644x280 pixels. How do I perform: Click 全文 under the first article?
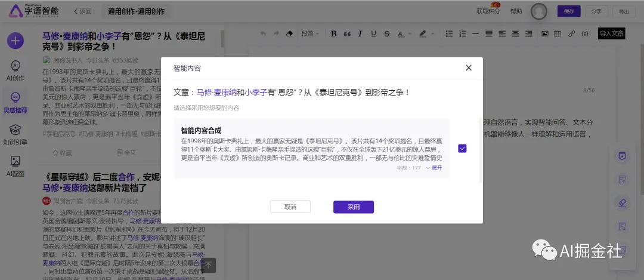(x=126, y=153)
